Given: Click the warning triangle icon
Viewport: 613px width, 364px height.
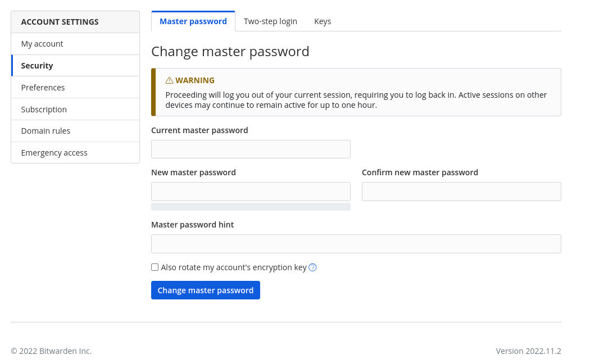Looking at the screenshot, I should click(x=169, y=80).
